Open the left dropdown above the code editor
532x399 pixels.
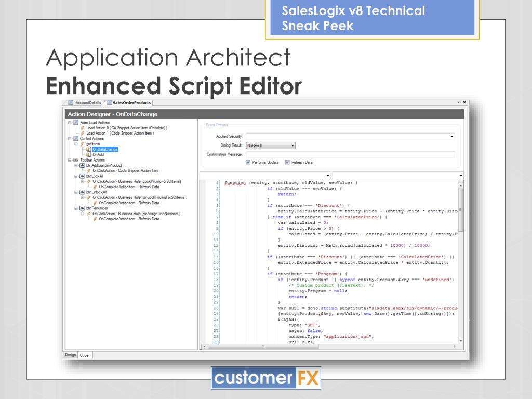coord(328,176)
